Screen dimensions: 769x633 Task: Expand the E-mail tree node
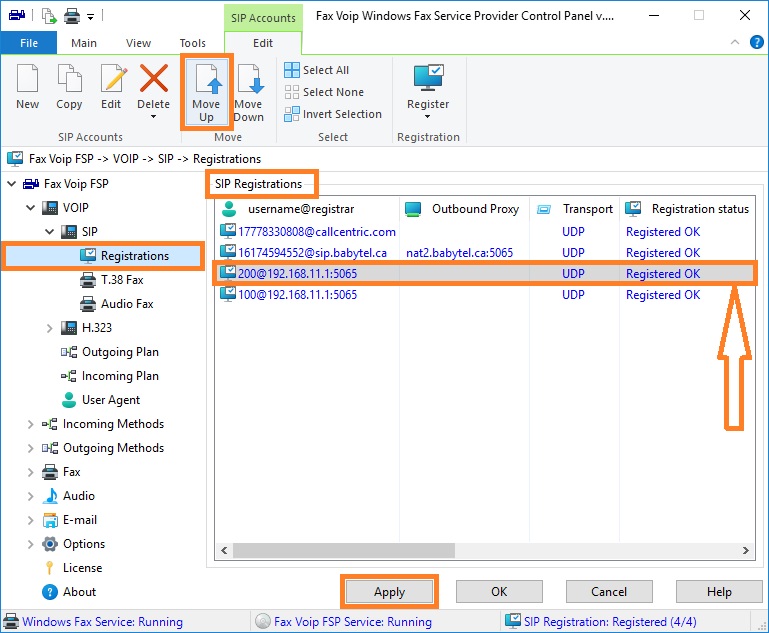30,520
